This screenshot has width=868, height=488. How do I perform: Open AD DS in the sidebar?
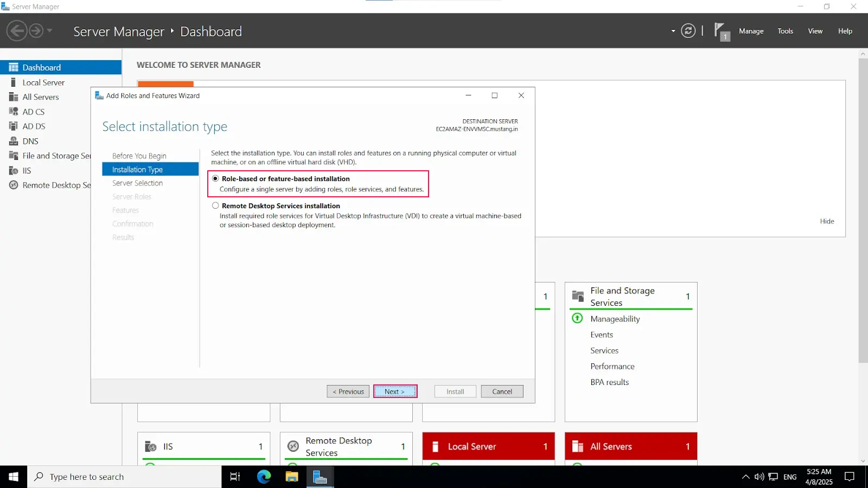pyautogui.click(x=34, y=126)
